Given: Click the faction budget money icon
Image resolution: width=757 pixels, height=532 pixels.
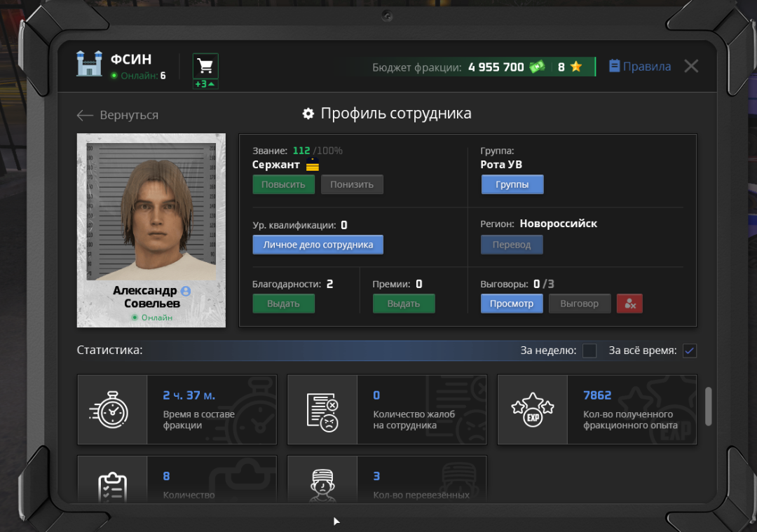Looking at the screenshot, I should tap(538, 67).
